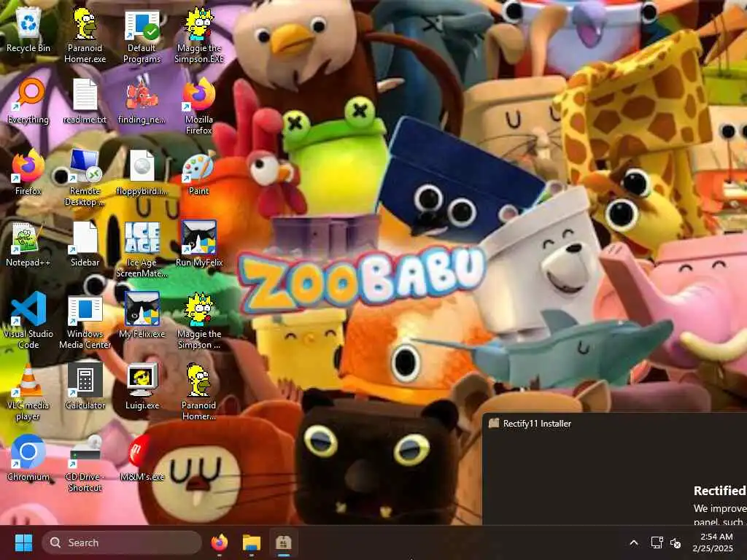Select the finding_ne... desktop icon
747x560 pixels.
(142, 101)
